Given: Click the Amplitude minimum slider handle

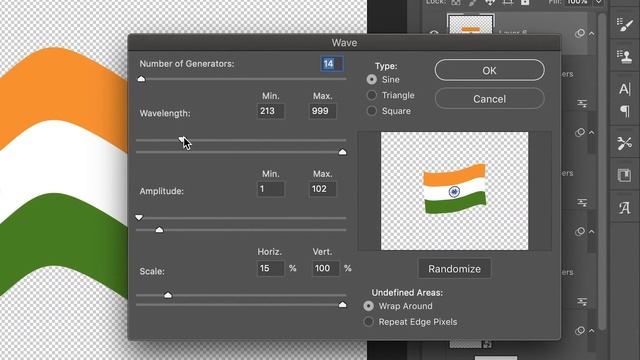Looking at the screenshot, I should tap(139, 218).
